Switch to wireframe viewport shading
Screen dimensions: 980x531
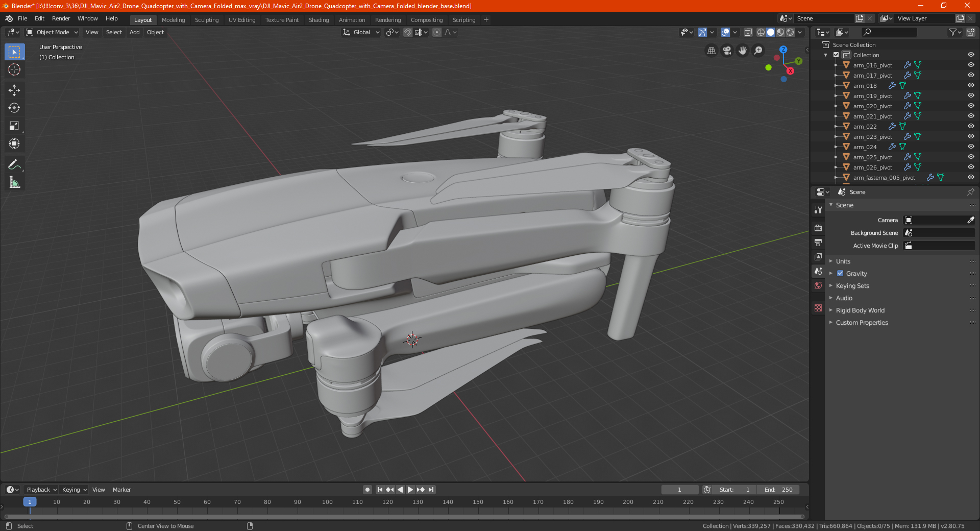pos(761,32)
